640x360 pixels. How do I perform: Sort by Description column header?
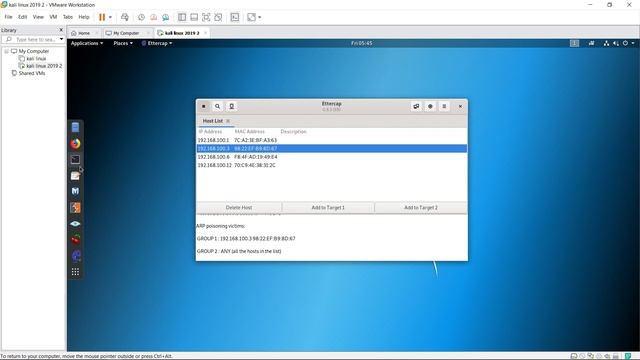click(x=293, y=131)
